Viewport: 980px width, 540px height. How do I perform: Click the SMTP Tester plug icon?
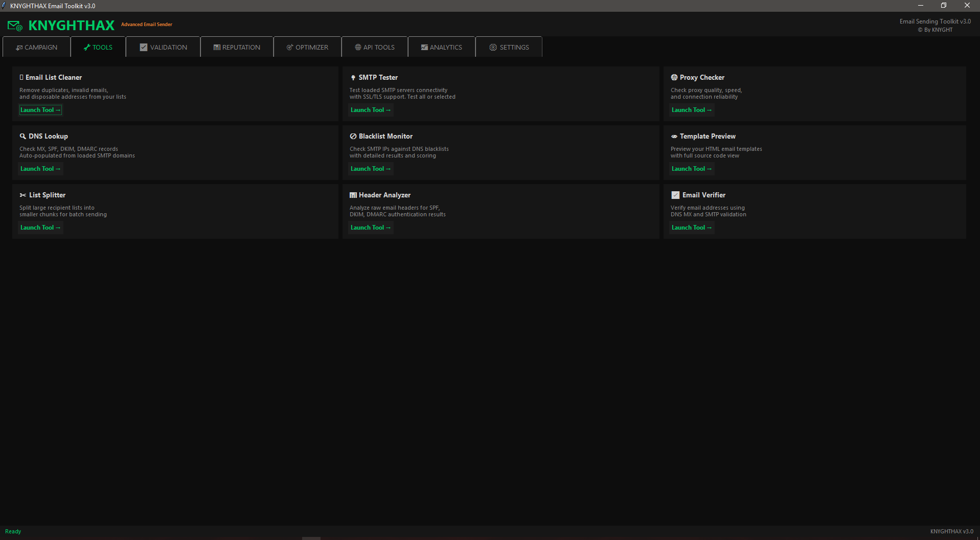pyautogui.click(x=353, y=78)
